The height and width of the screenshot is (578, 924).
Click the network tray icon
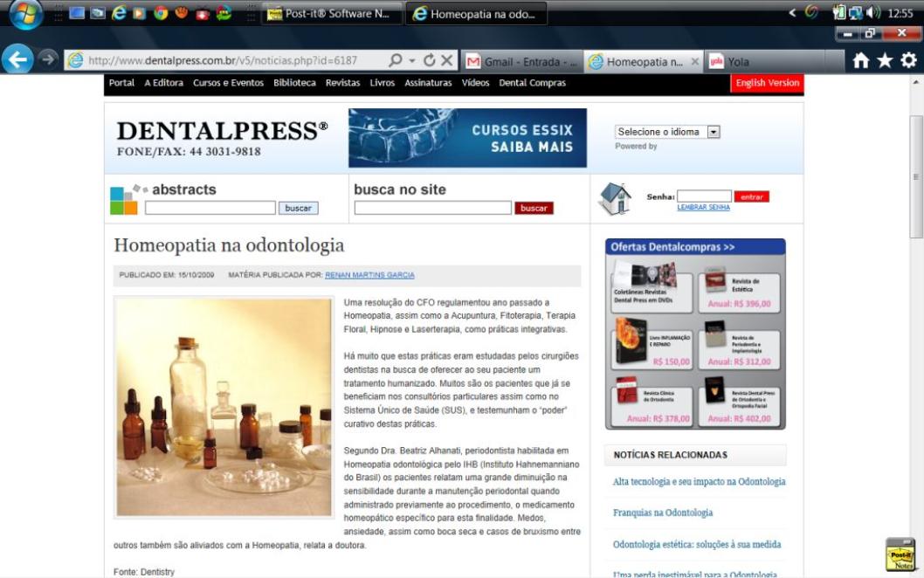(856, 13)
